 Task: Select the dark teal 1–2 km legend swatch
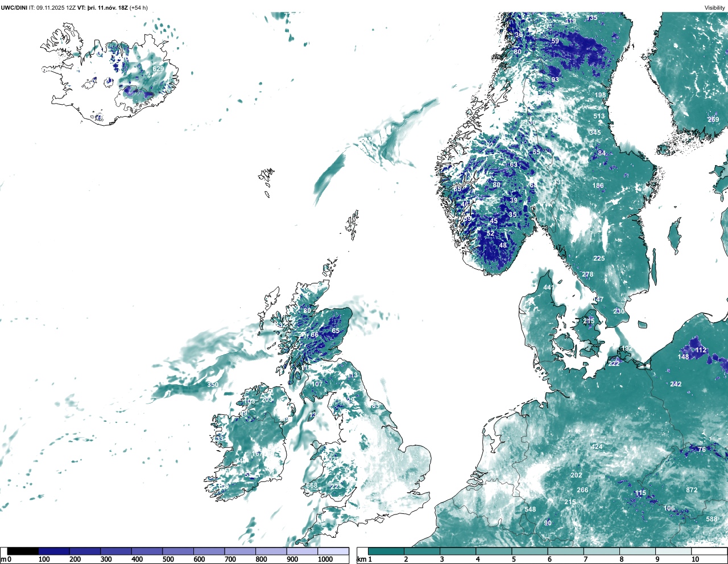pyautogui.click(x=386, y=551)
